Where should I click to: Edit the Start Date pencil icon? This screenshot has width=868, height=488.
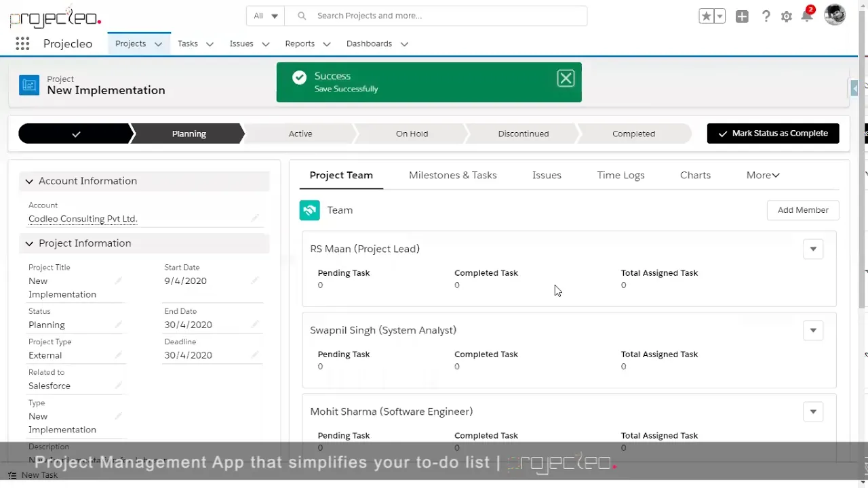[255, 281]
